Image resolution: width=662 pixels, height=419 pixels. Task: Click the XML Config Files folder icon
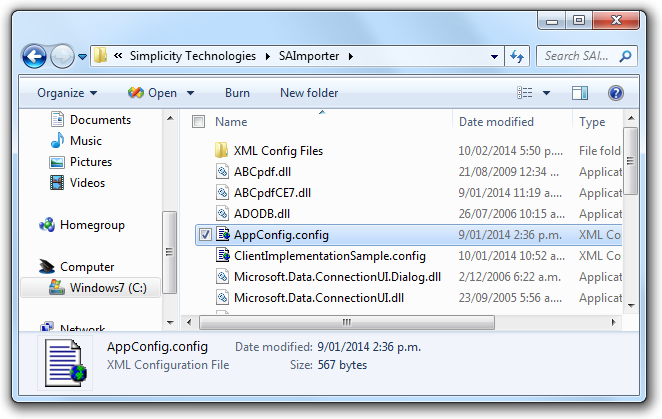coord(222,151)
